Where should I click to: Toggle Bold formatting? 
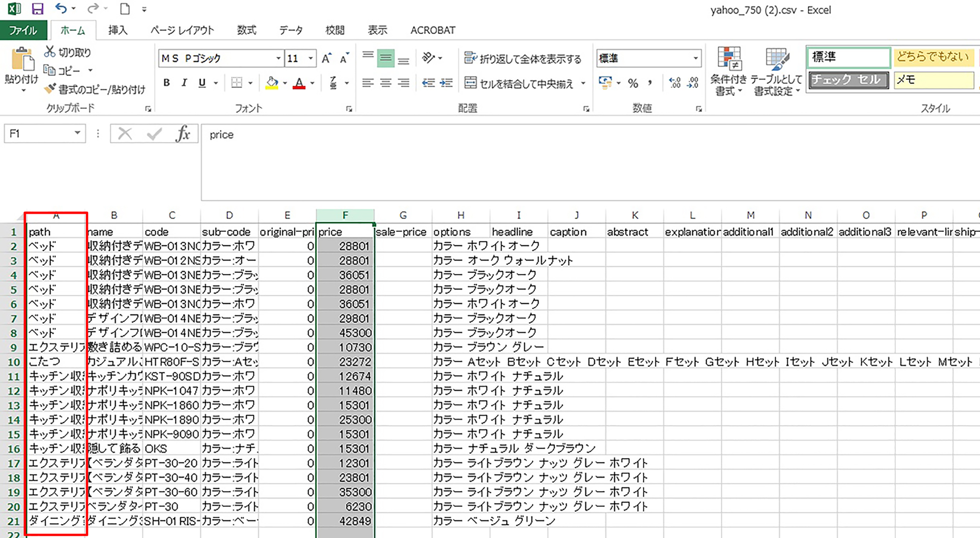tap(166, 83)
